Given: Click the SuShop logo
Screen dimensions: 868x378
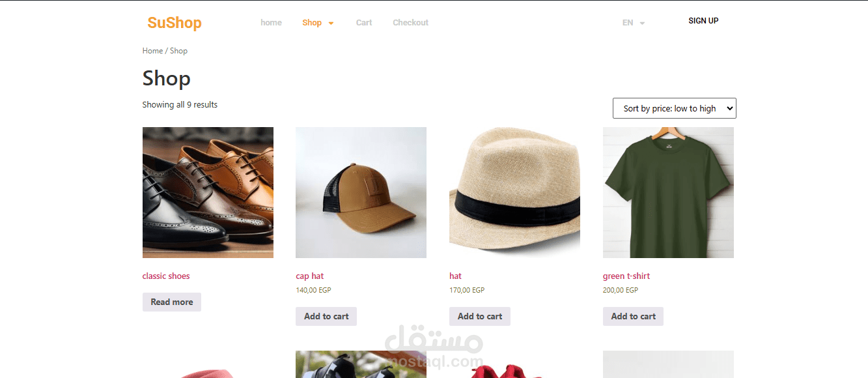Looking at the screenshot, I should coord(174,22).
